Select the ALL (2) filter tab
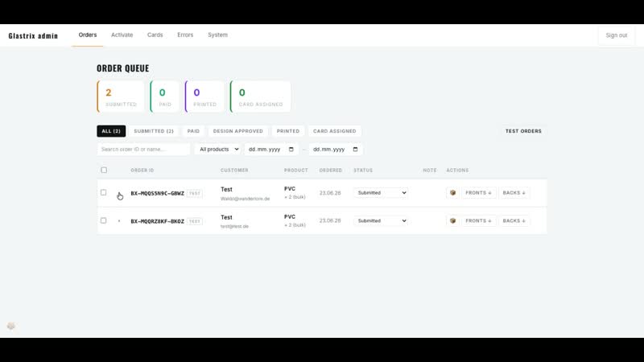This screenshot has height=362, width=644. coord(111,131)
